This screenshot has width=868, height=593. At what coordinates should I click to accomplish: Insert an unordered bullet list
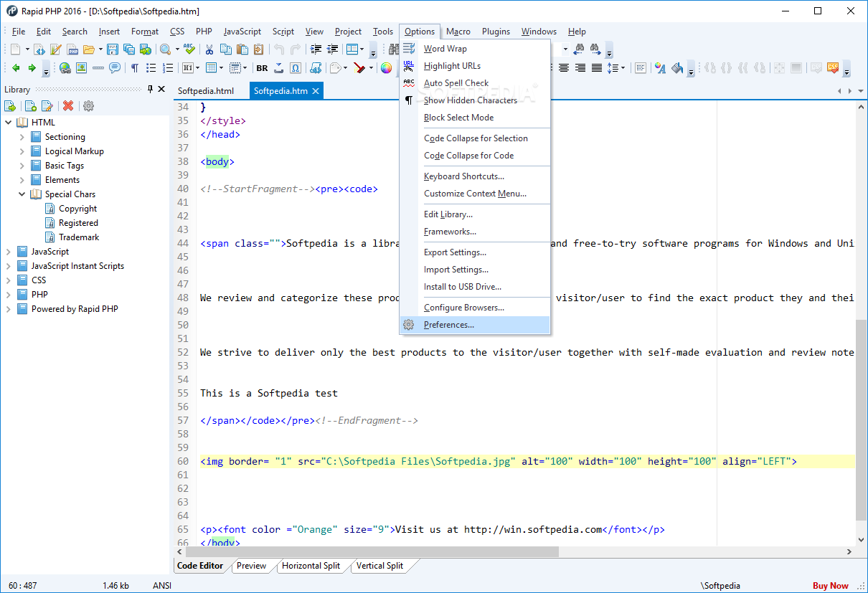coord(151,68)
